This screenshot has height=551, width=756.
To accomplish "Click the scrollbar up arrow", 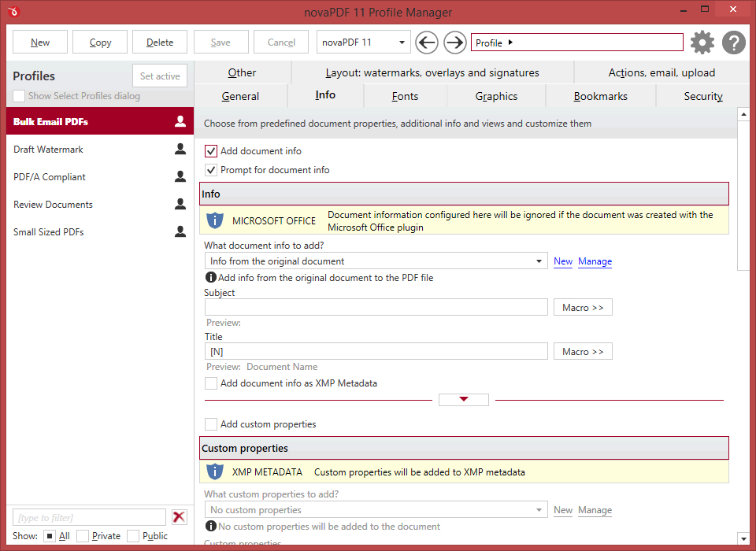I will click(743, 114).
